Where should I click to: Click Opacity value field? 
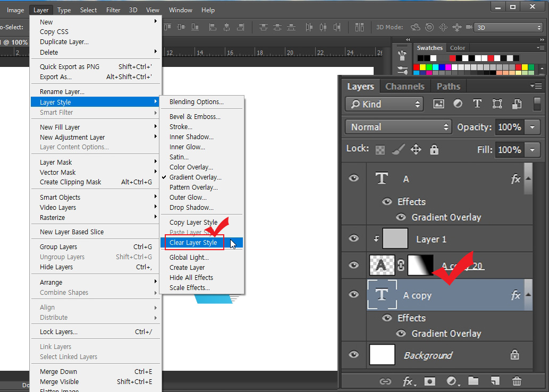(x=510, y=127)
